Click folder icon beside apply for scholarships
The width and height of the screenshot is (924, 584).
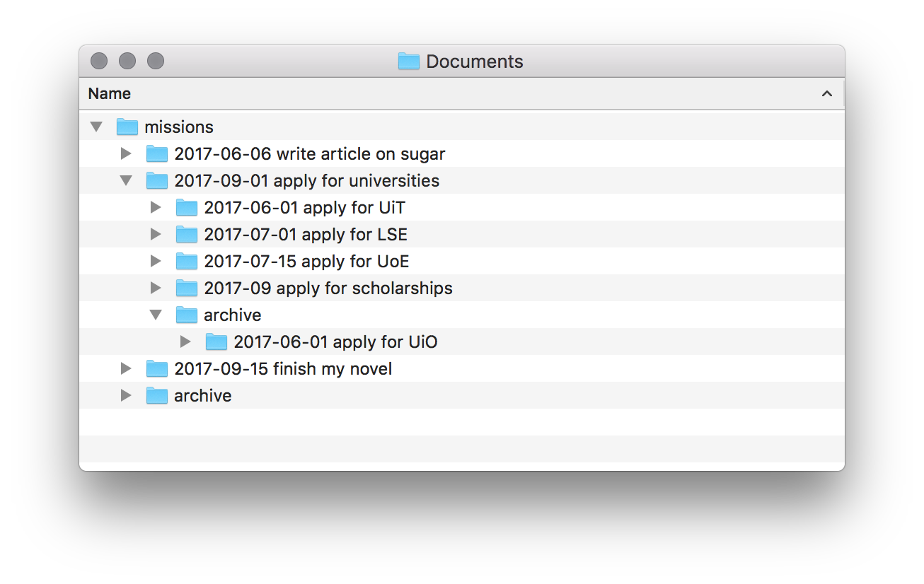pos(186,288)
